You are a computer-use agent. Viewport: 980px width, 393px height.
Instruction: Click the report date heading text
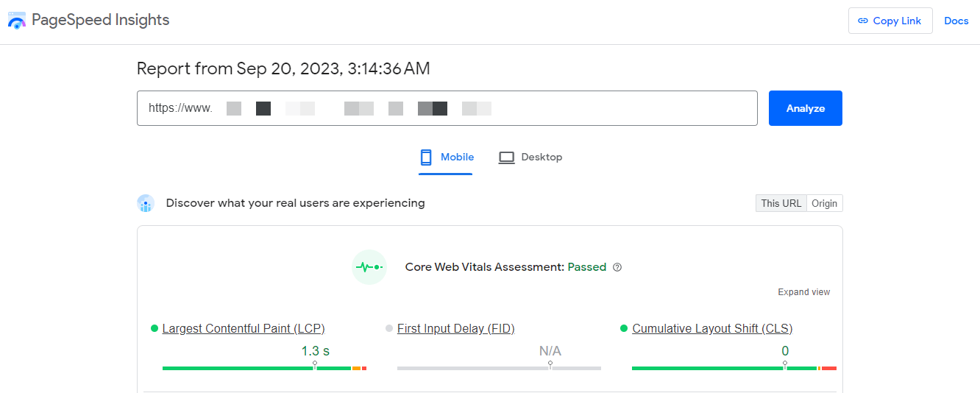tap(283, 69)
